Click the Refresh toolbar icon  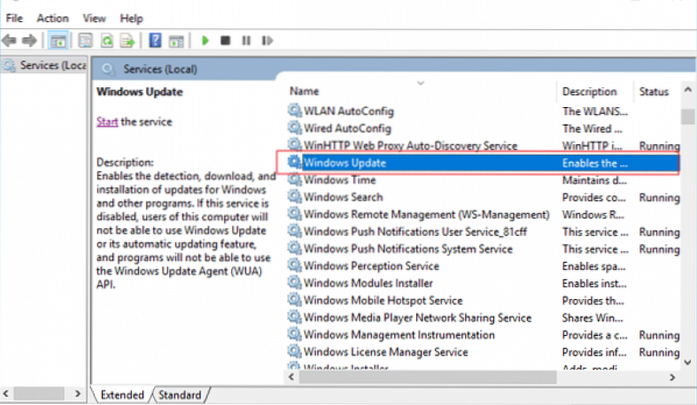[x=105, y=41]
